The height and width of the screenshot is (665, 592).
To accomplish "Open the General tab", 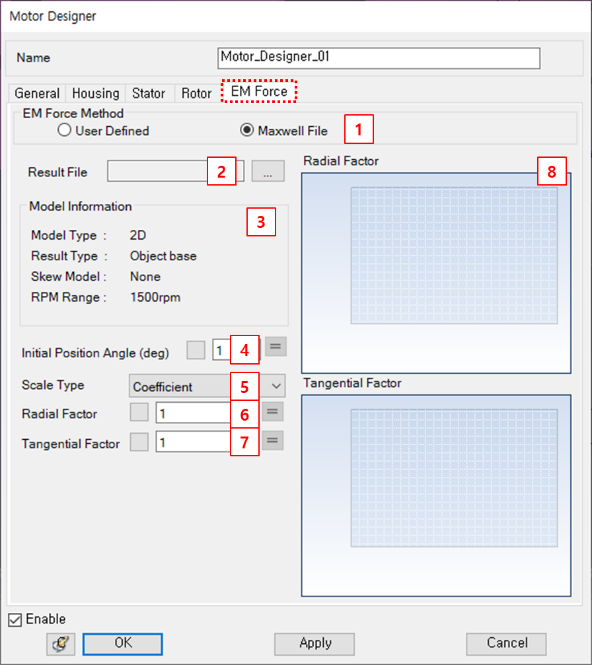I will point(37,93).
